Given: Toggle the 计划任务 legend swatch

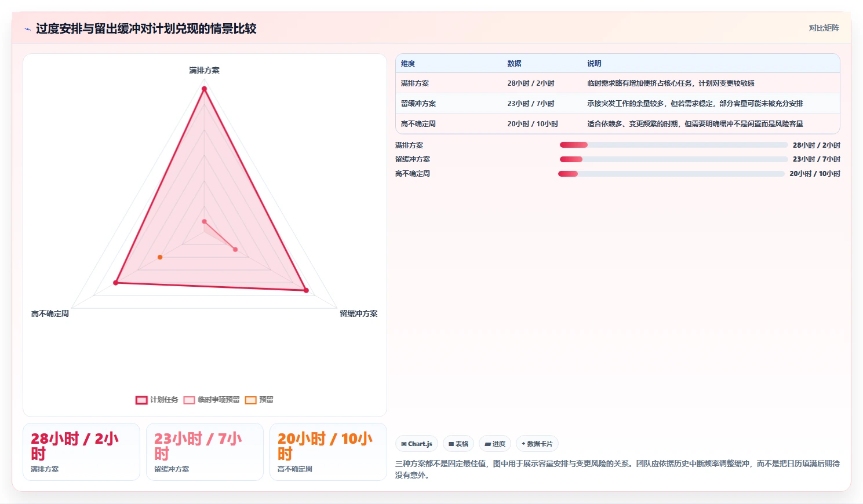Looking at the screenshot, I should click(x=141, y=400).
